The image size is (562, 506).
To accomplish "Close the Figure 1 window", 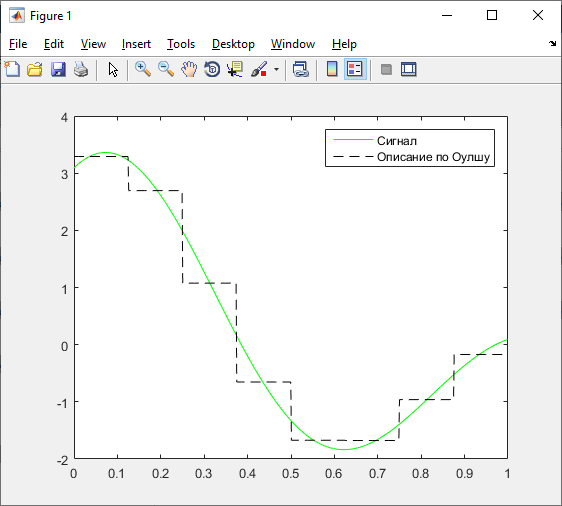I will [538, 15].
